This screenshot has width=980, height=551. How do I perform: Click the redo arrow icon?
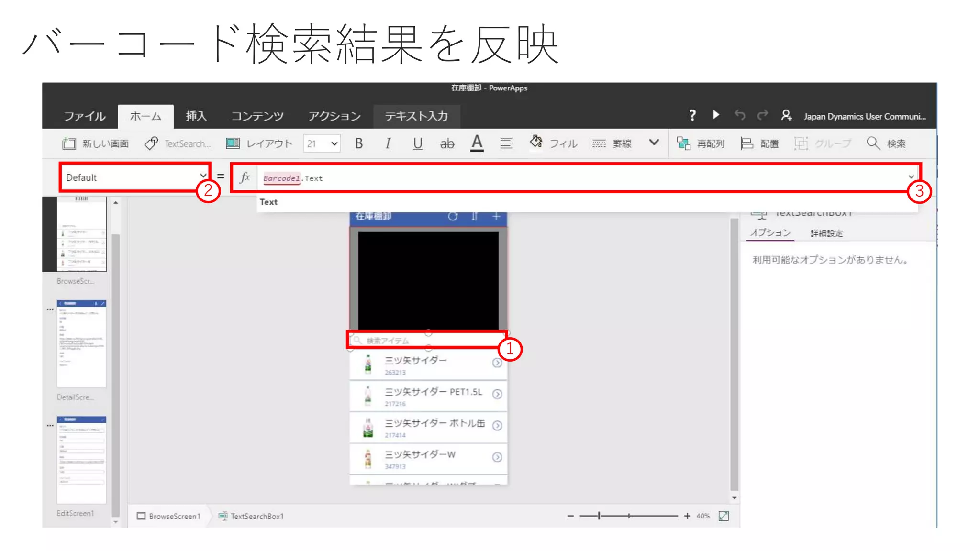click(x=763, y=115)
